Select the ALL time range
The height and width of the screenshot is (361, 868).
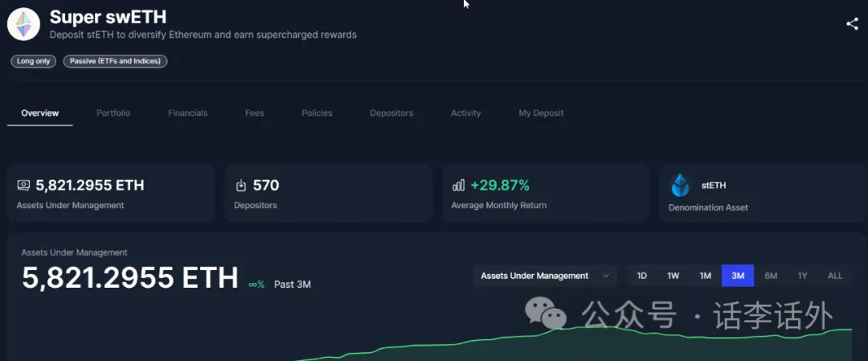[835, 276]
